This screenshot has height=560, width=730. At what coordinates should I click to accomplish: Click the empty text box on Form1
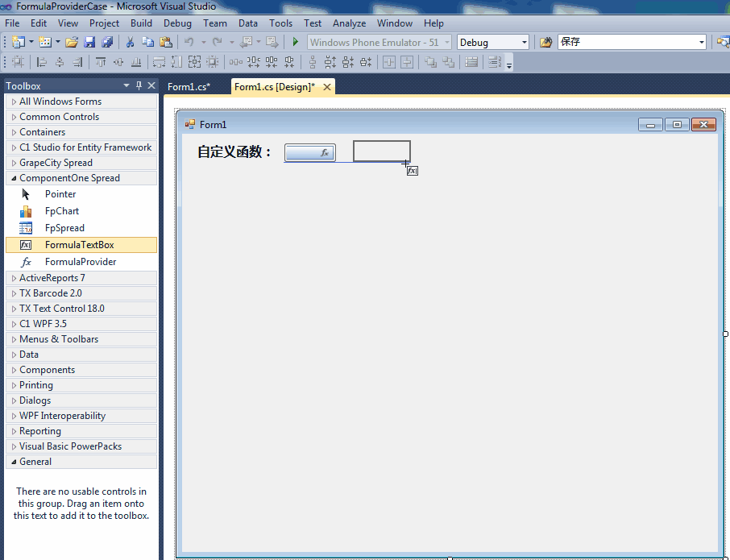pyautogui.click(x=382, y=151)
